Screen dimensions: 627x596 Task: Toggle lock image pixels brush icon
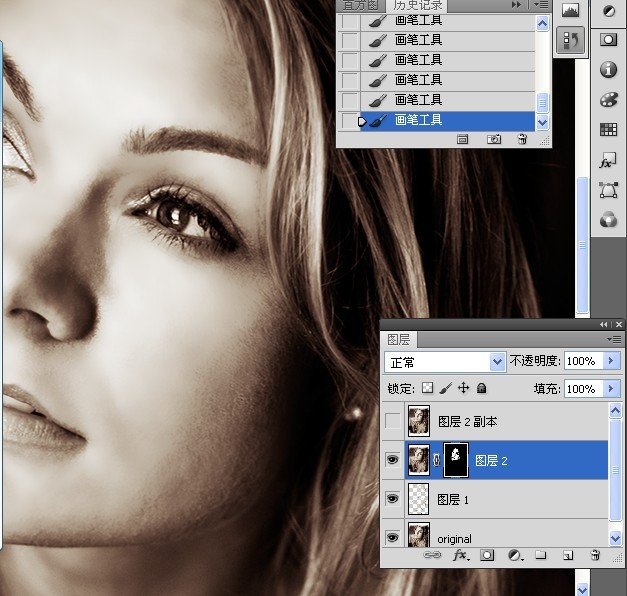[445, 388]
